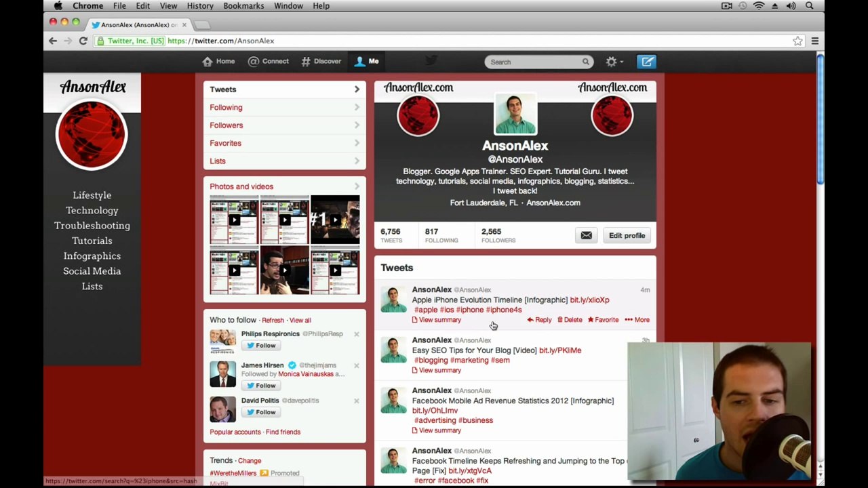Viewport: 868px width, 488px height.
Task: Dismiss Philips Respironics suggestion
Action: pyautogui.click(x=356, y=334)
